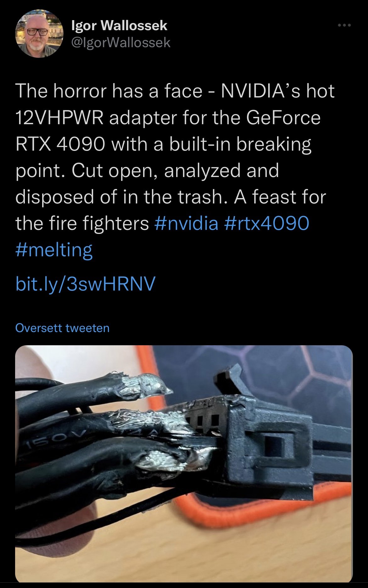Tap Oversett tweeten to translate
Image resolution: width=368 pixels, height=588 pixels.
pyautogui.click(x=62, y=328)
